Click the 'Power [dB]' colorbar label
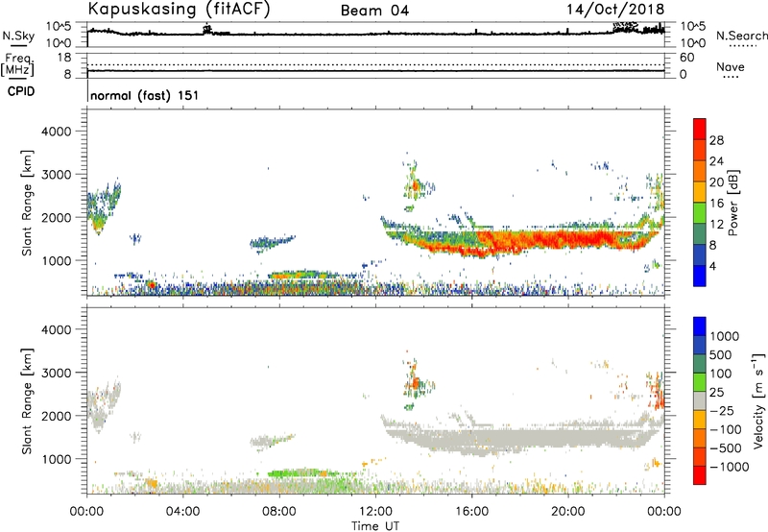The image size is (768, 532). tap(732, 203)
